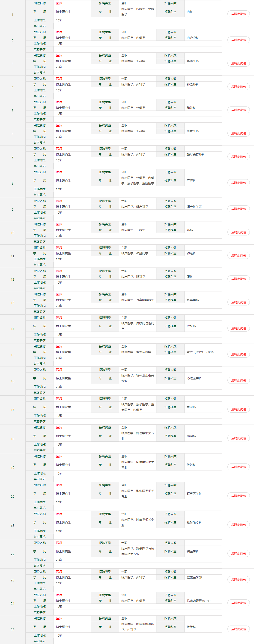The height and width of the screenshot is (644, 254).
Task: Select 应聘此岗位 for 胸外科
Action: [238, 110]
